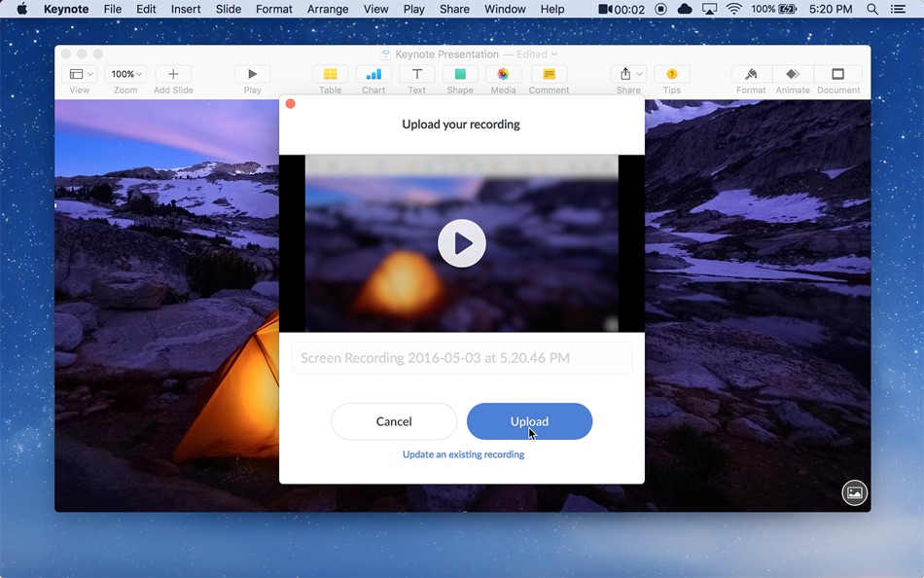The image size is (924, 578).
Task: Insert a Chart from toolbar
Action: click(x=373, y=74)
